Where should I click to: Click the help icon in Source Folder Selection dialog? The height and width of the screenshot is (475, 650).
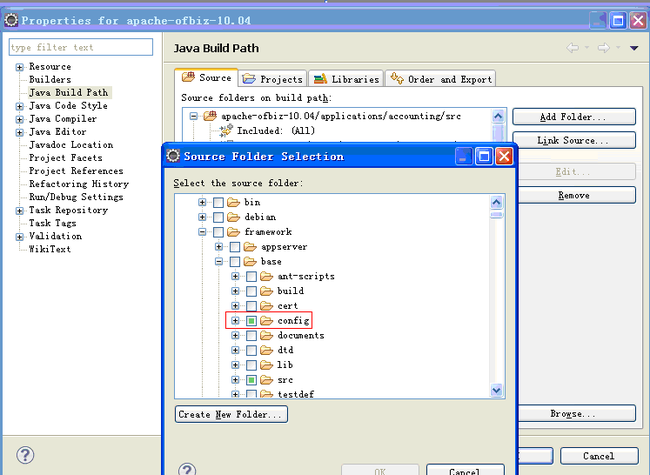click(187, 469)
